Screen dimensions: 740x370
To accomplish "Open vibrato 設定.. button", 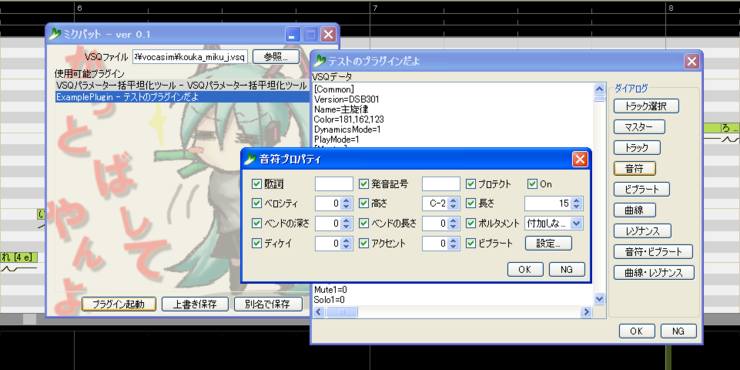I will [548, 244].
